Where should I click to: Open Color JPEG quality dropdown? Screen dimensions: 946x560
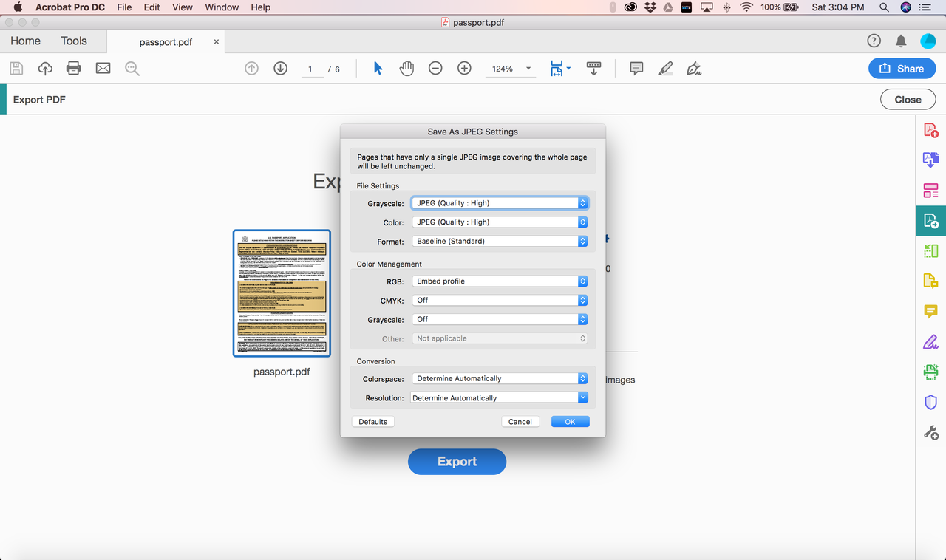pos(500,222)
